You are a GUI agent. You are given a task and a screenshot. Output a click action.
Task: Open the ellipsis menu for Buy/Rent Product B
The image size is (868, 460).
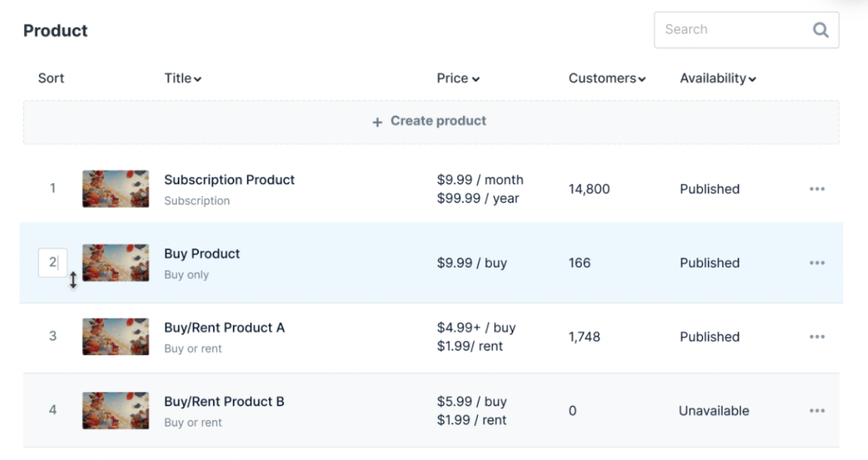816,410
